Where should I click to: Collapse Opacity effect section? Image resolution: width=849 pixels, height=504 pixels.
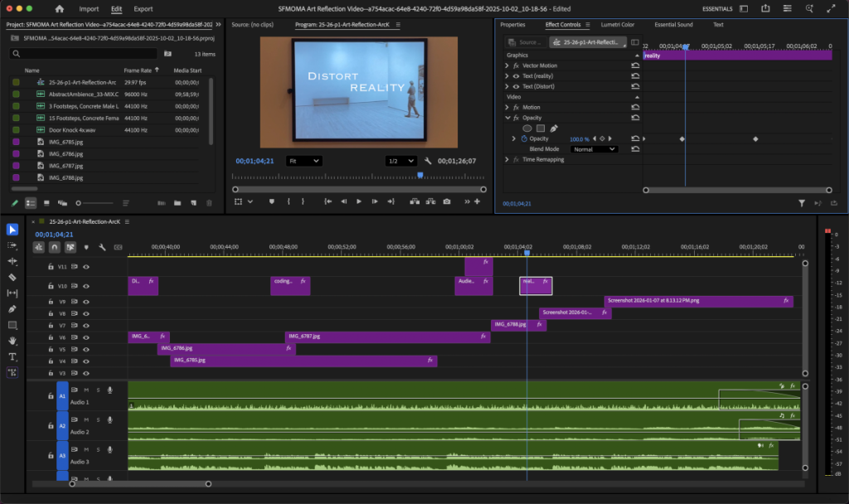coord(507,118)
